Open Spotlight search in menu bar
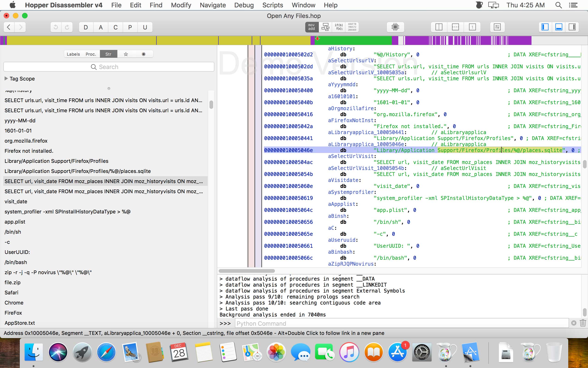This screenshot has width=588, height=368. point(558,5)
